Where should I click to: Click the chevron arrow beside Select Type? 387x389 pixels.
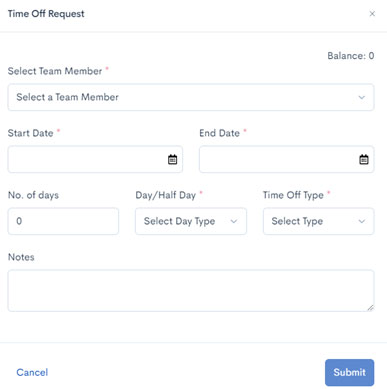pyautogui.click(x=362, y=221)
